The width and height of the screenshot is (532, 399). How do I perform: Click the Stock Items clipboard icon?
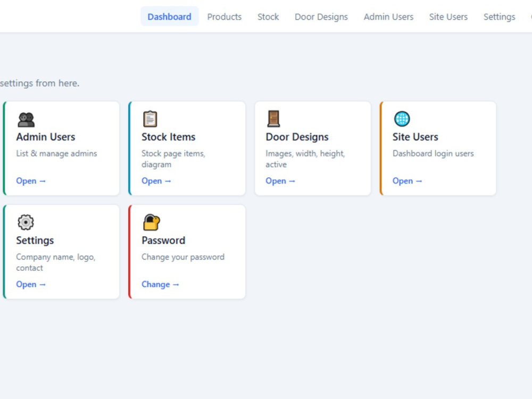click(150, 119)
